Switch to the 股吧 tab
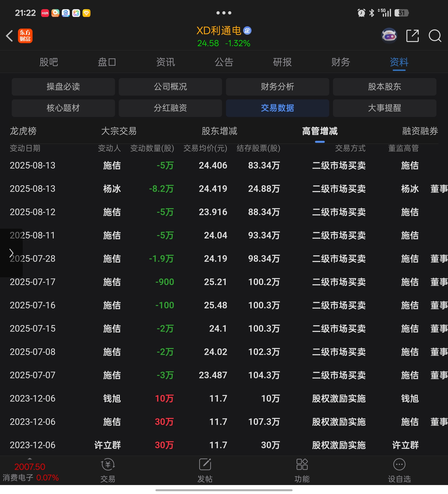 49,62
